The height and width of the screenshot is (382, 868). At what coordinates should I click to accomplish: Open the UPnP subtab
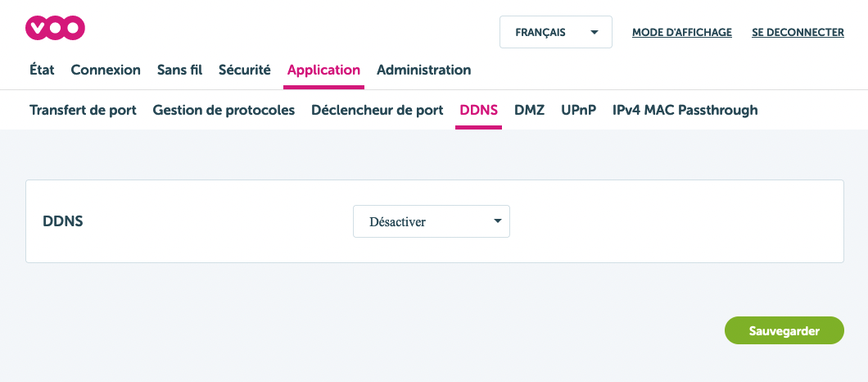click(x=578, y=110)
